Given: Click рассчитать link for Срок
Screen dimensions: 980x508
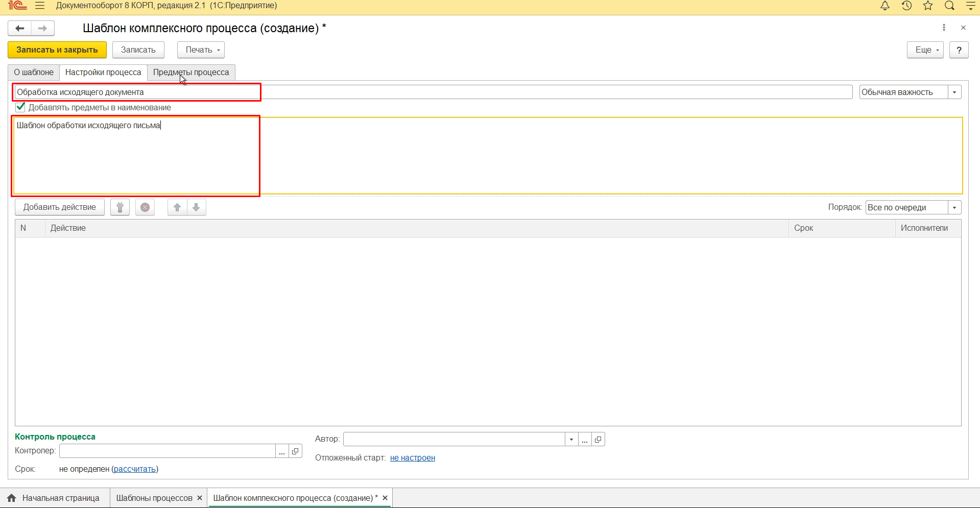Looking at the screenshot, I should coord(135,469).
